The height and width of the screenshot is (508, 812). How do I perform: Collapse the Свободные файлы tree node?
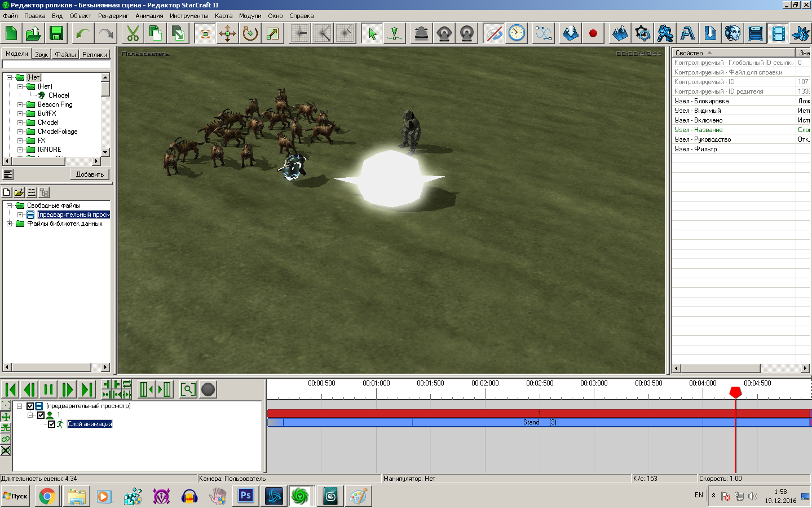tap(9, 205)
